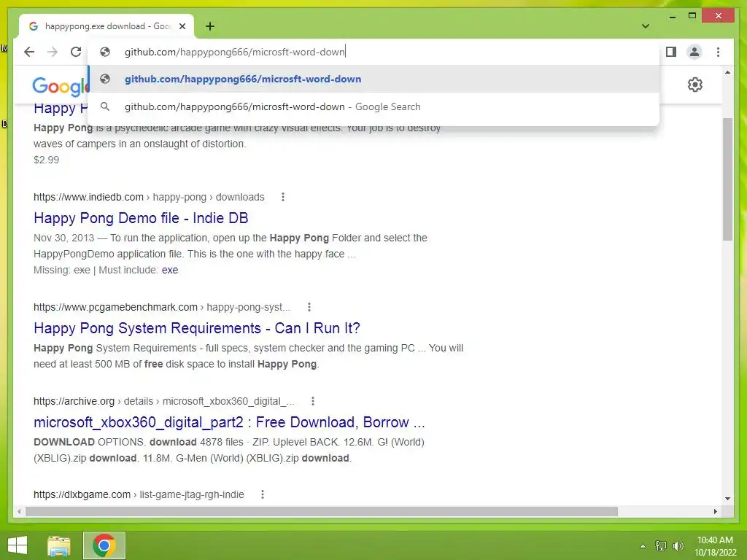Click horizontal scrollbar left arrow
Viewport: 747px width, 560px height.
(19, 511)
